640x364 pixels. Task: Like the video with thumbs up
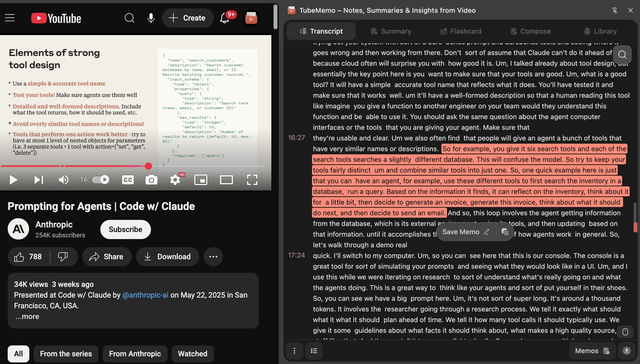pyautogui.click(x=29, y=257)
